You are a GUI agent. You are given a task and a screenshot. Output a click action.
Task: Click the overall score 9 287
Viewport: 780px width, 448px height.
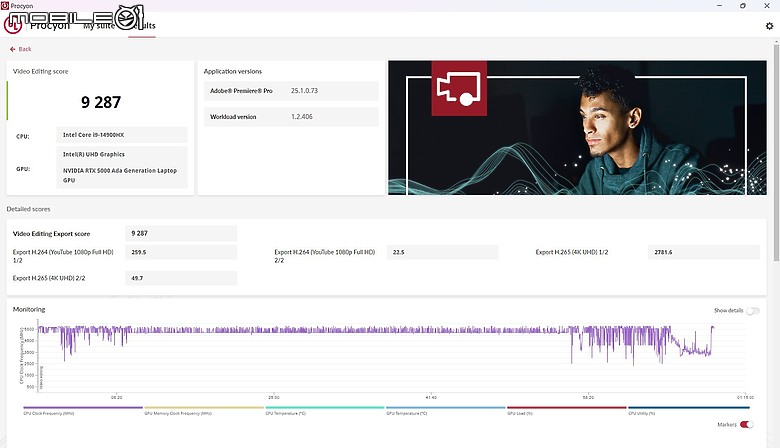(101, 102)
